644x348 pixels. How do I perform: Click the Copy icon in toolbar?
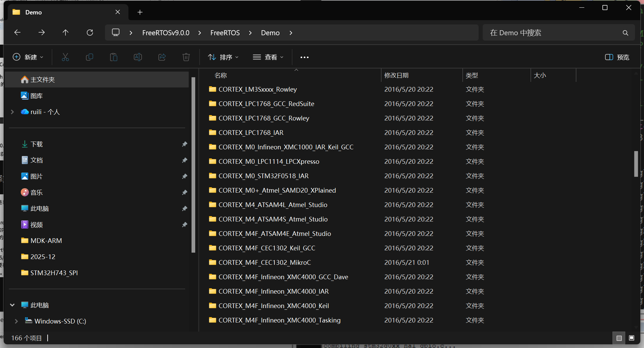[90, 57]
